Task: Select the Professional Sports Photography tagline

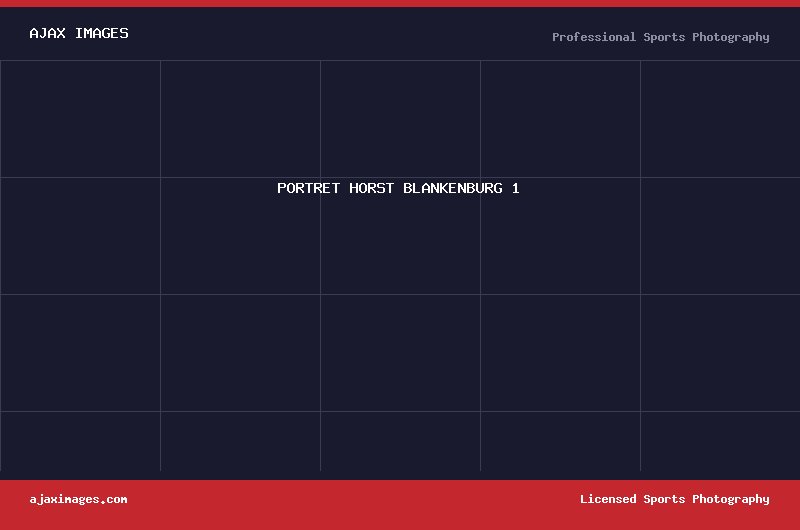Action: coord(661,37)
